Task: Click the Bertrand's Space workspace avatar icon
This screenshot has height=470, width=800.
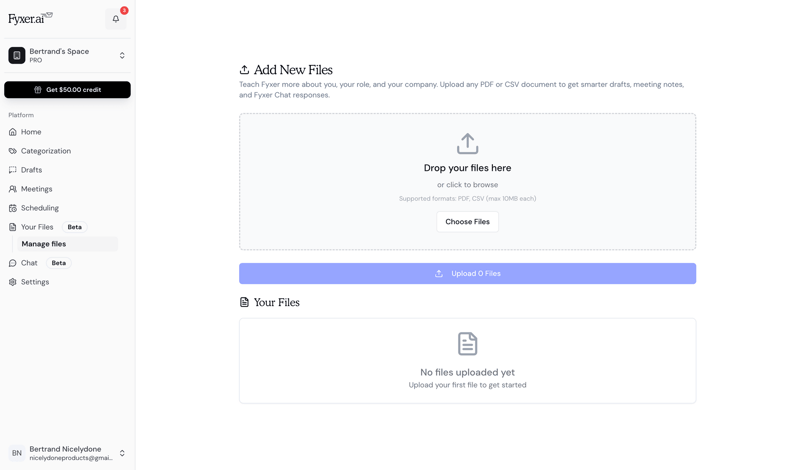Action: 17,55
